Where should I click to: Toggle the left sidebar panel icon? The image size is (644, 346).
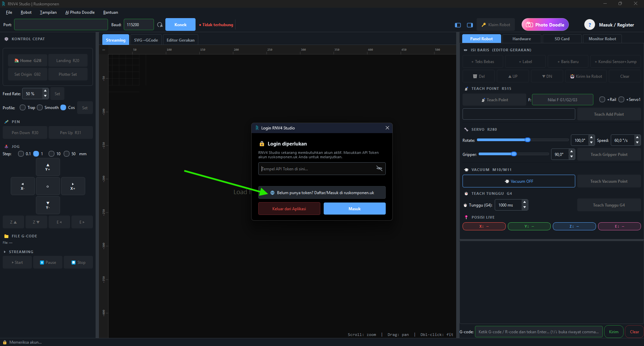(x=458, y=25)
